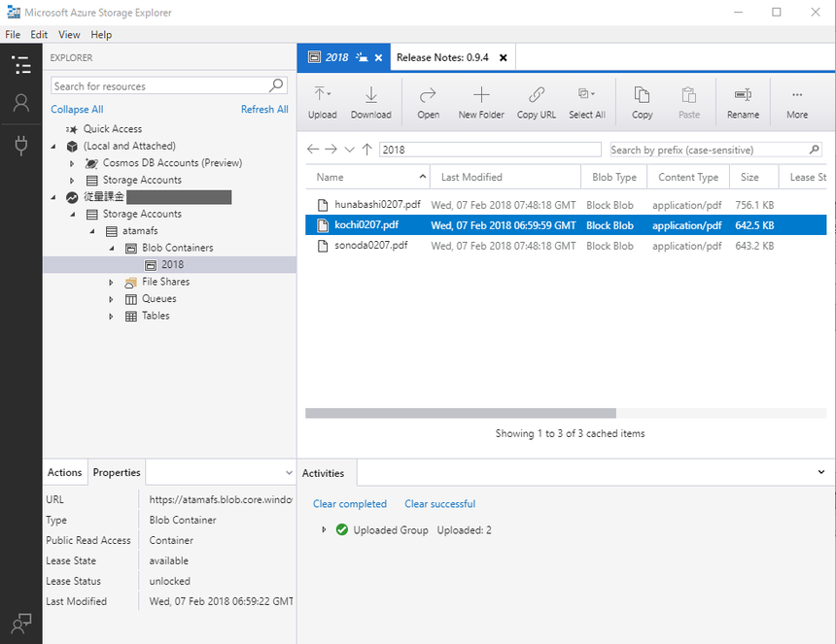Open the Help menu
Image resolution: width=836 pixels, height=644 pixels.
101,35
